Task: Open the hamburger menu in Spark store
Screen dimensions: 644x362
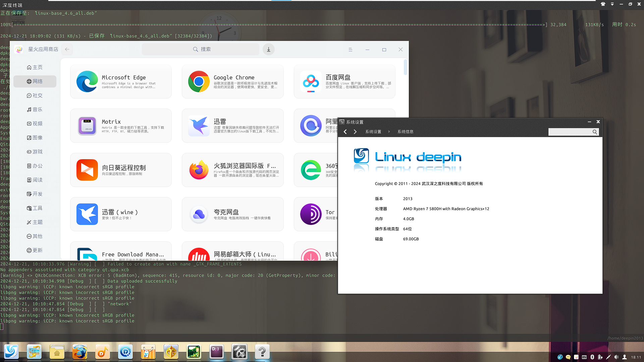Action: tap(350, 49)
